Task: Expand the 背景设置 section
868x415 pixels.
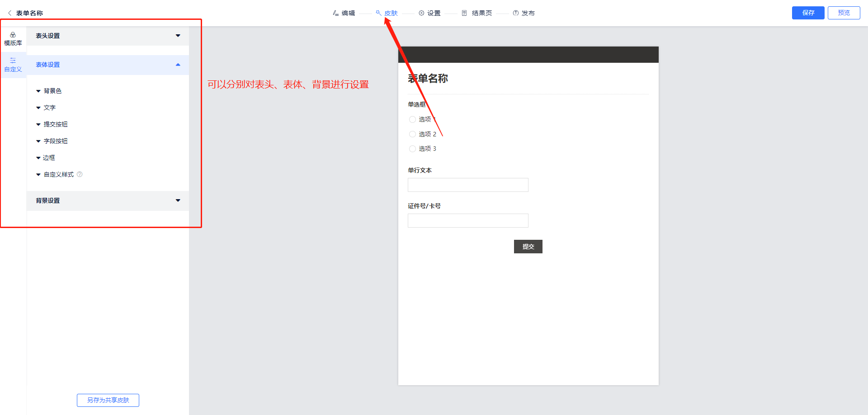Action: pyautogui.click(x=178, y=201)
